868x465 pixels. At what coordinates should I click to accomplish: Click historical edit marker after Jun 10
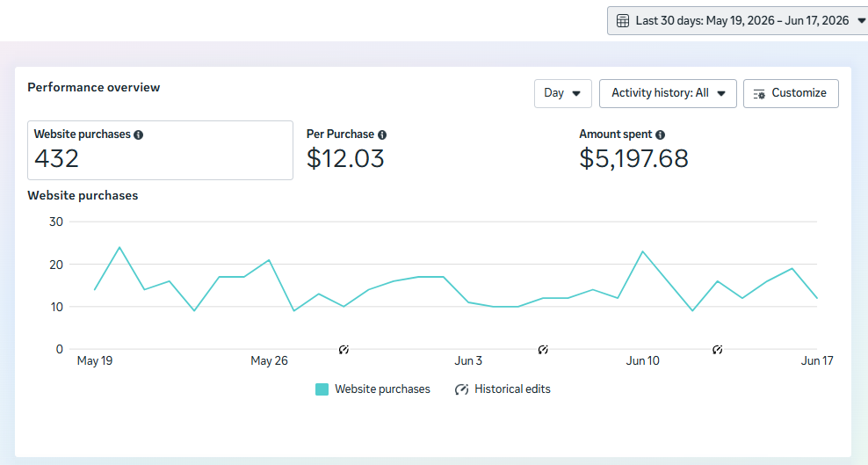tap(718, 349)
